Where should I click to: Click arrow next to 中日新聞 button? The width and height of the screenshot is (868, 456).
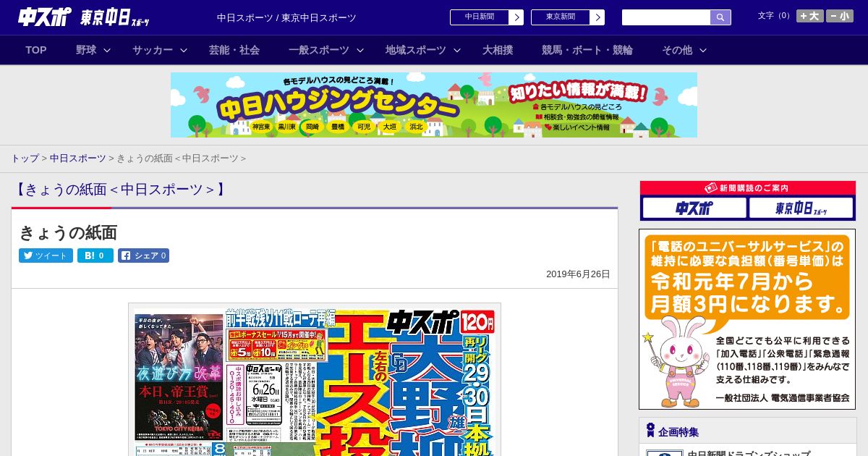coord(516,17)
